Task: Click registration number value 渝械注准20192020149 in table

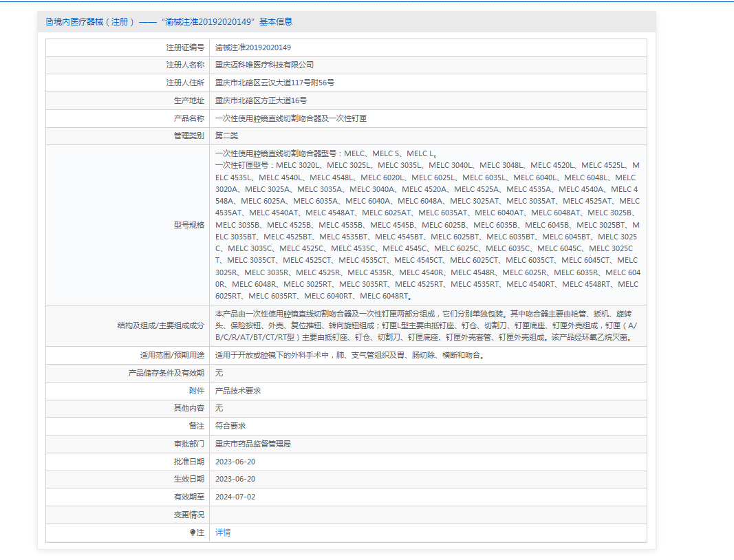Action: pos(252,47)
